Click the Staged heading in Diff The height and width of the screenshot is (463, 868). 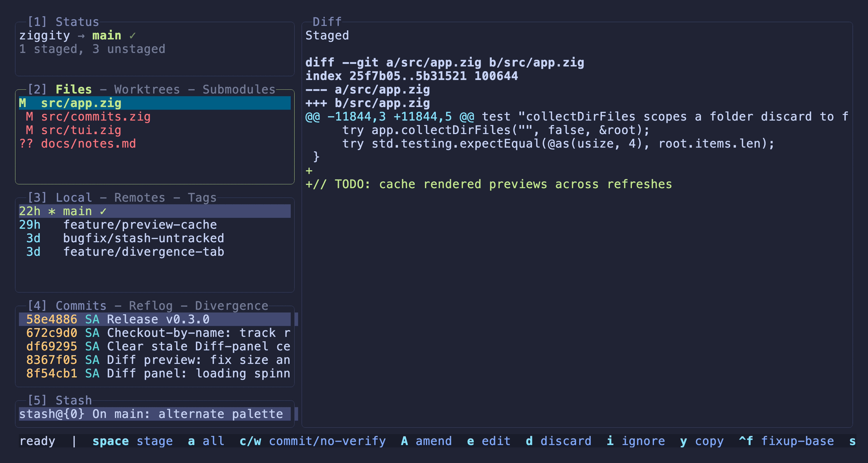pos(327,35)
